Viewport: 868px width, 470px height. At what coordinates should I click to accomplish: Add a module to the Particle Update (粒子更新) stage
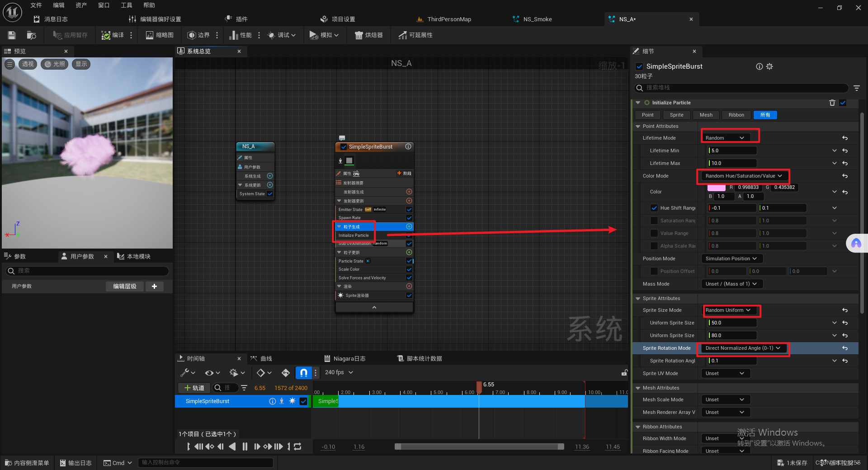point(409,252)
